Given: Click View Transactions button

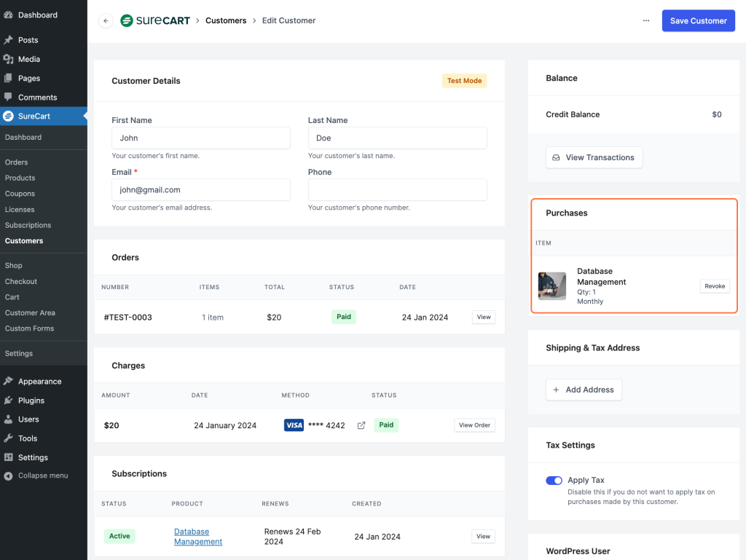Looking at the screenshot, I should coord(594,157).
